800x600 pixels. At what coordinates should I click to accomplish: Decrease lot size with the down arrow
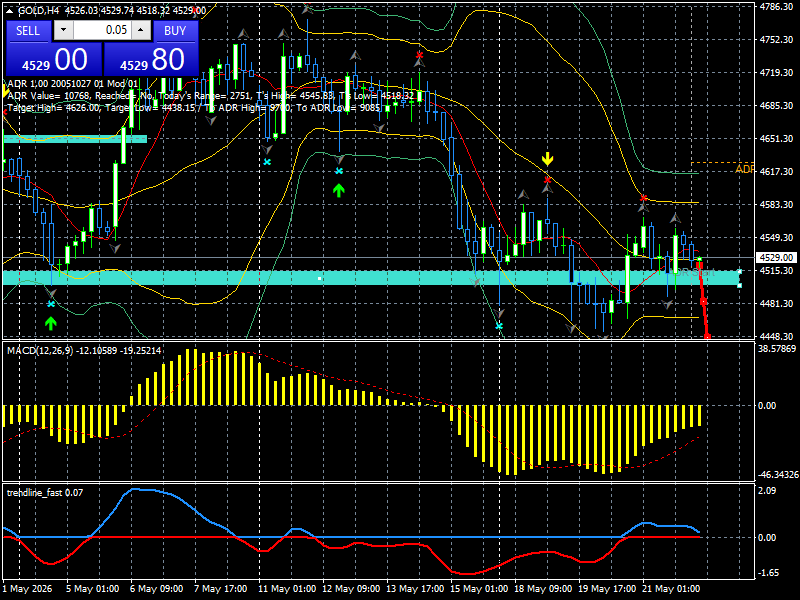[63, 30]
